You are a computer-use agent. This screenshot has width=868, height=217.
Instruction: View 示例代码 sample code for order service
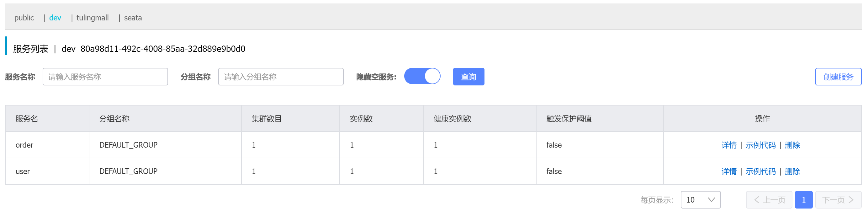[760, 145]
